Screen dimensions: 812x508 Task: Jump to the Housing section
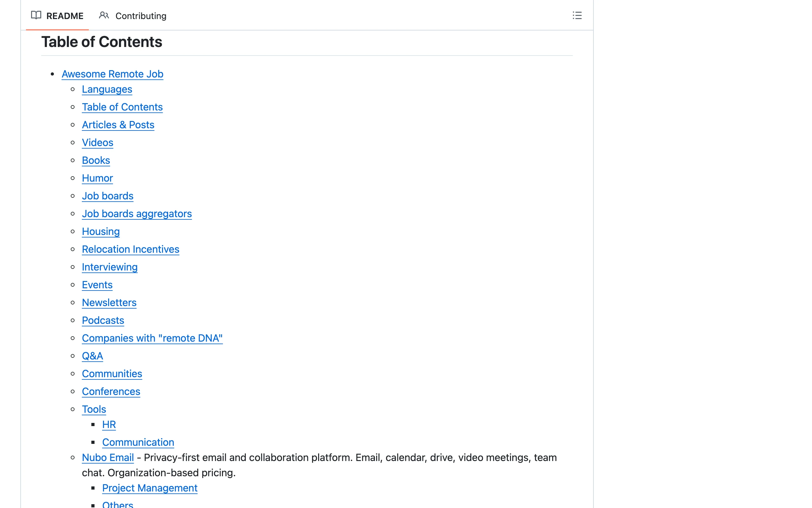(101, 232)
